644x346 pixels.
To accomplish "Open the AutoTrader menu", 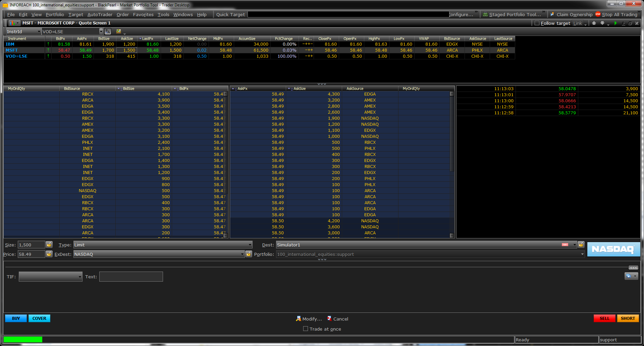I will coord(100,14).
